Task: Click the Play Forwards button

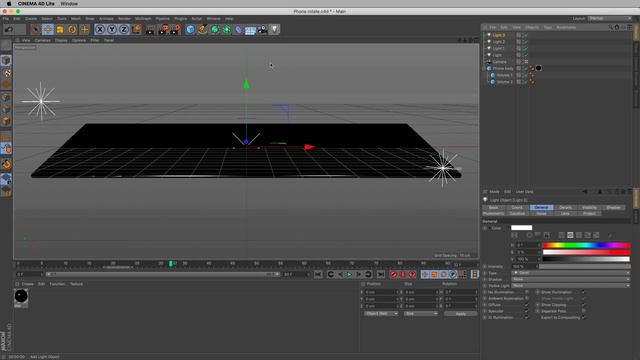Action: click(x=349, y=275)
